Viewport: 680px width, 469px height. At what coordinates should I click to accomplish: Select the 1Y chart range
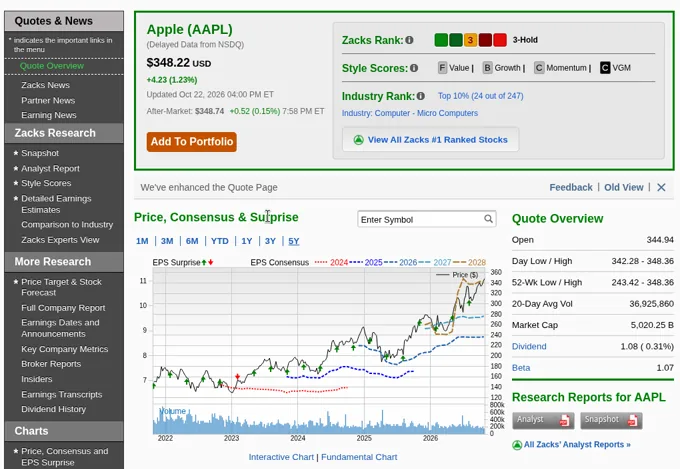coord(247,241)
